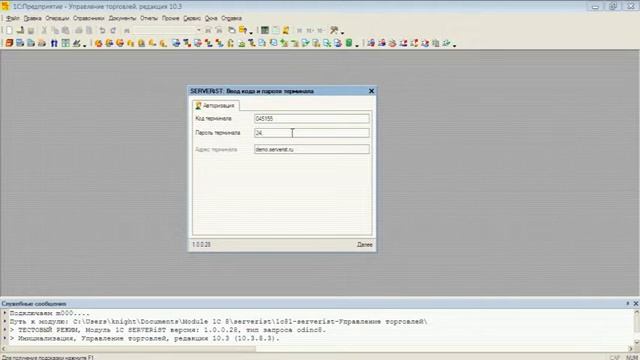This screenshot has height=360, width=640.
Task: Click the Open file toolbar icon
Action: coord(20,31)
